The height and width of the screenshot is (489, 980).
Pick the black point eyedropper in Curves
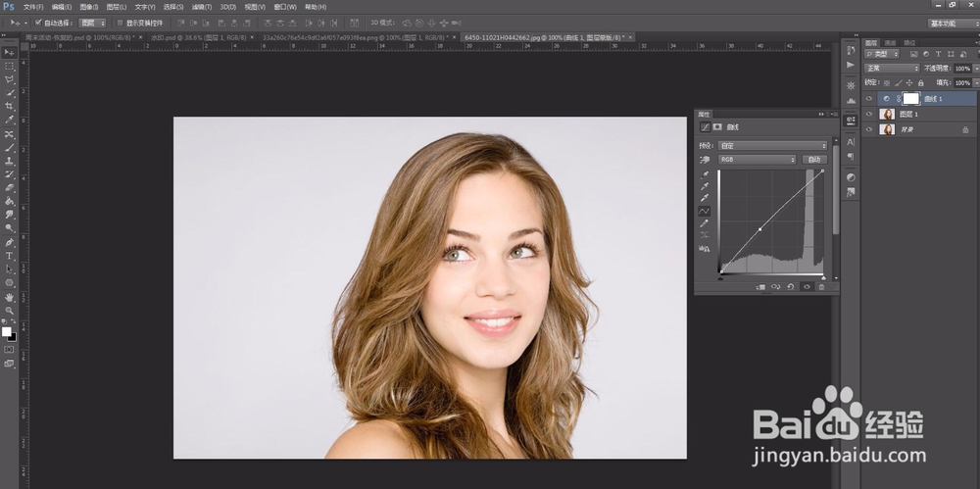705,175
